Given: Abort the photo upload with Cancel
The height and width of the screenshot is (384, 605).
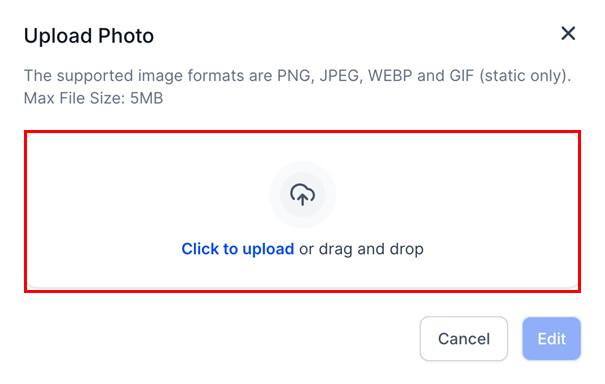Looking at the screenshot, I should [464, 338].
